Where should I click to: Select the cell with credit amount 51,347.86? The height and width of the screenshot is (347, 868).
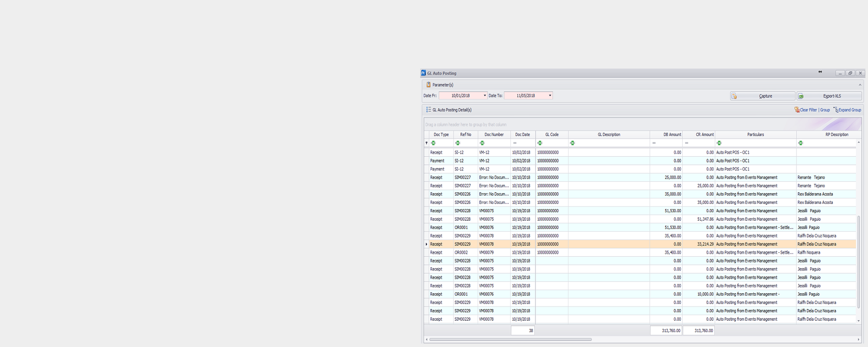[699, 219]
